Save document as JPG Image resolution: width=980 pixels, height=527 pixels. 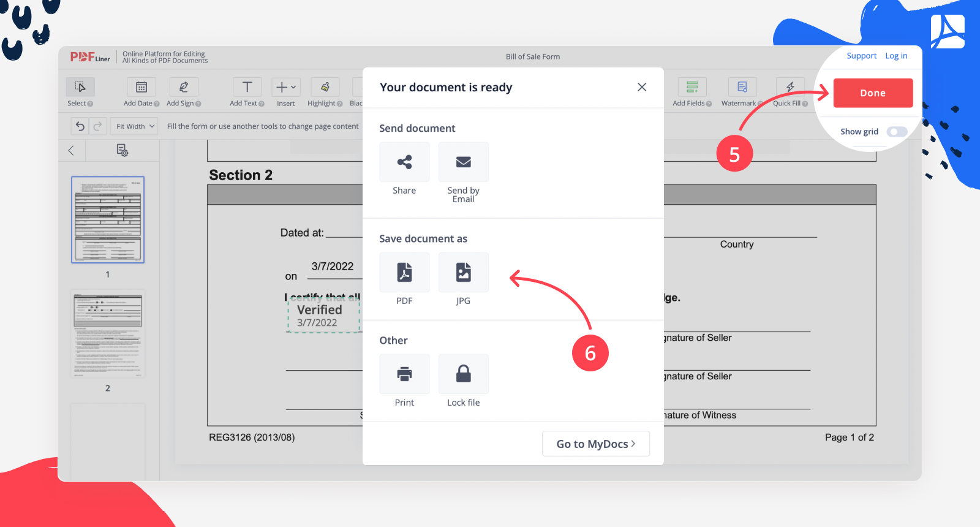pyautogui.click(x=463, y=272)
